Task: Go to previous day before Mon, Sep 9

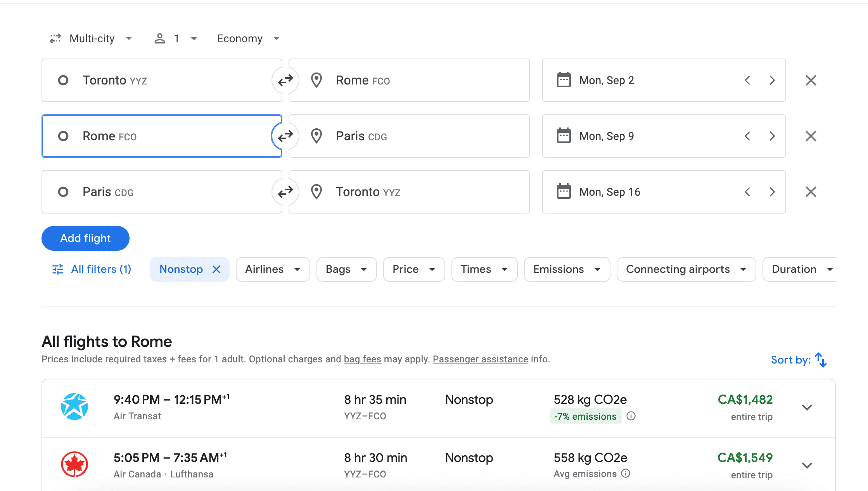Action: point(747,136)
